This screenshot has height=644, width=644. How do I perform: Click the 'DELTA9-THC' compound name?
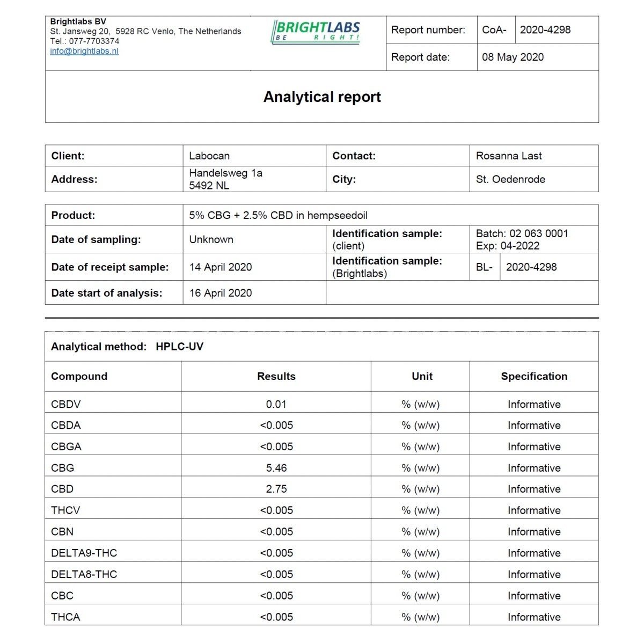pyautogui.click(x=84, y=553)
